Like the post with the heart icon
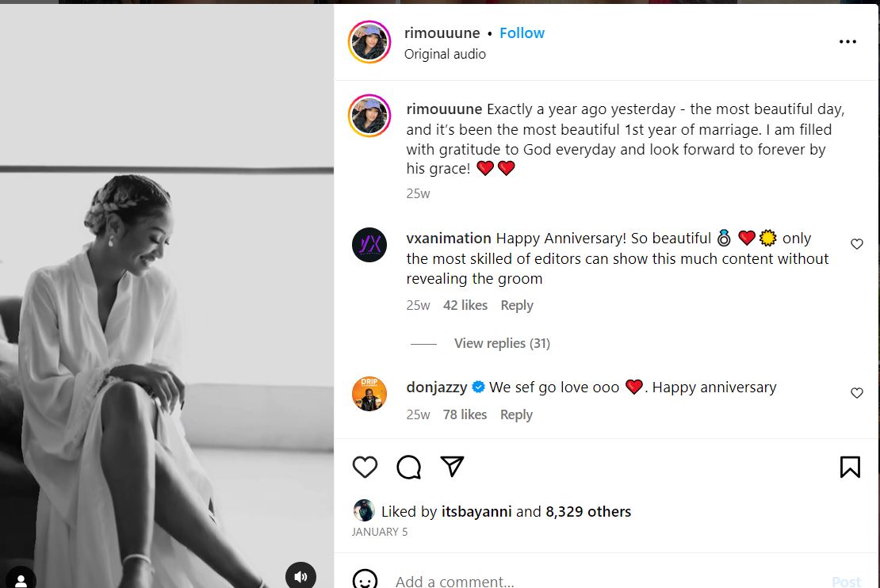The width and height of the screenshot is (880, 588). coord(365,468)
